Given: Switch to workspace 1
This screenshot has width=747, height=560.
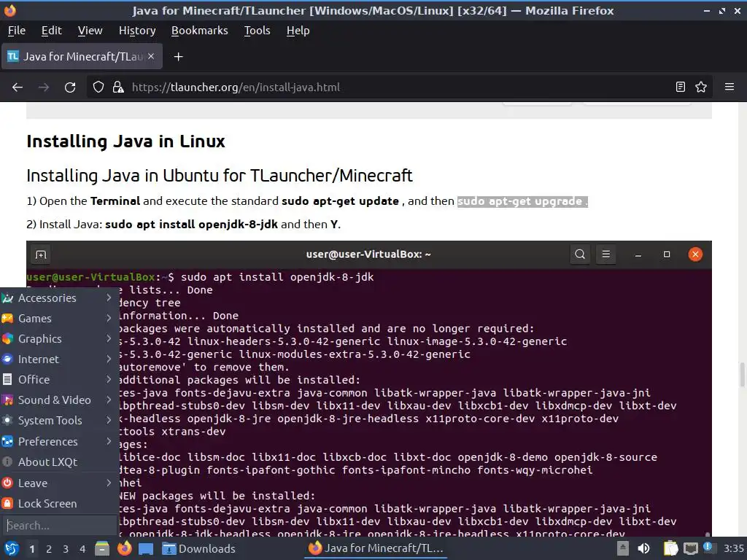Looking at the screenshot, I should point(32,549).
